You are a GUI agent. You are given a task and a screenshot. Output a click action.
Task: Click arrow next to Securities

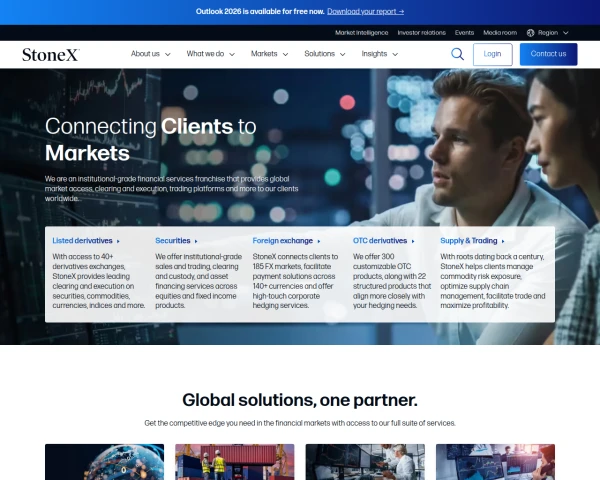point(196,241)
